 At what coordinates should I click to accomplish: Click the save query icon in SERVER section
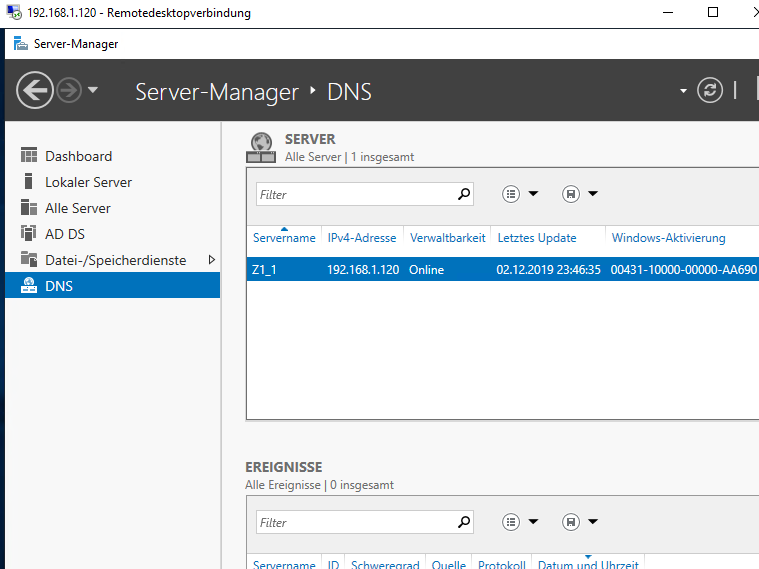coord(571,194)
